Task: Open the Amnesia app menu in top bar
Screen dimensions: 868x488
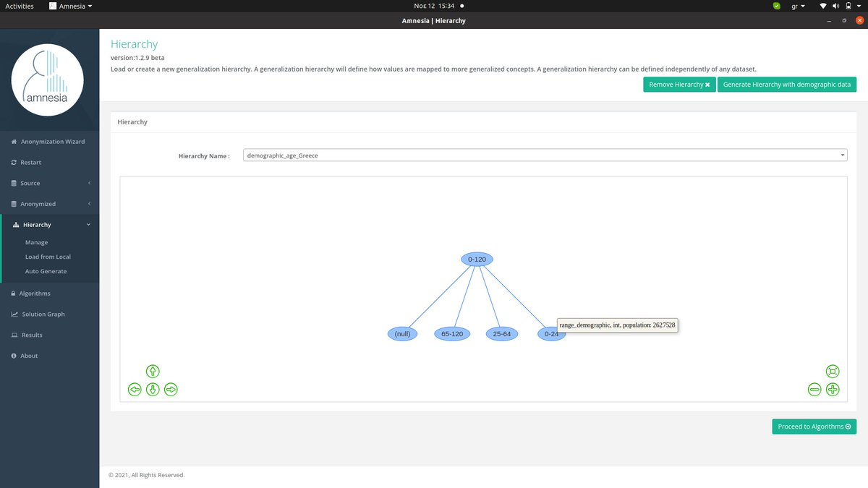Action: pyautogui.click(x=71, y=6)
